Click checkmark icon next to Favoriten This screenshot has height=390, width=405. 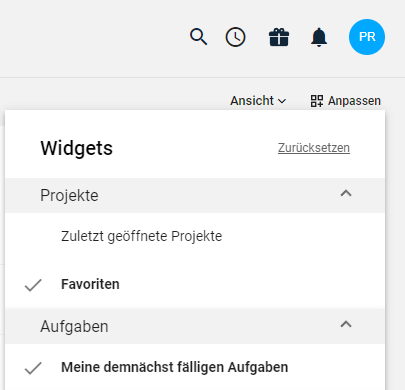click(x=33, y=285)
